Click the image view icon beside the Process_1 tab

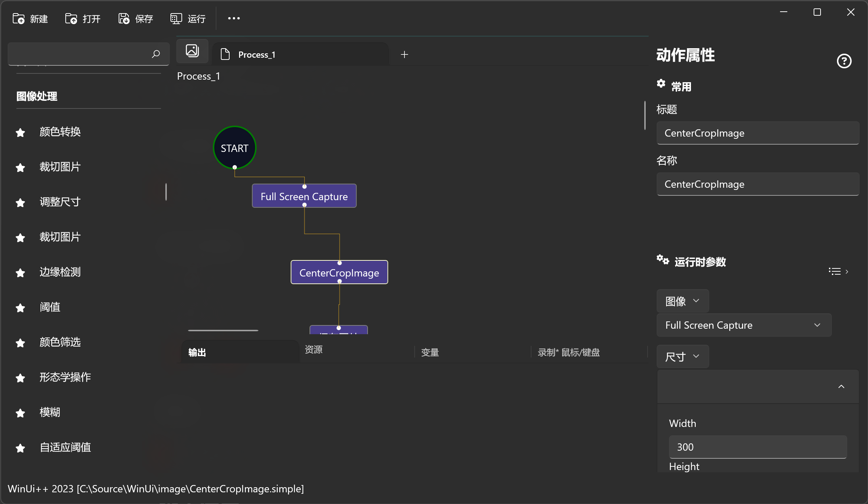coord(192,51)
